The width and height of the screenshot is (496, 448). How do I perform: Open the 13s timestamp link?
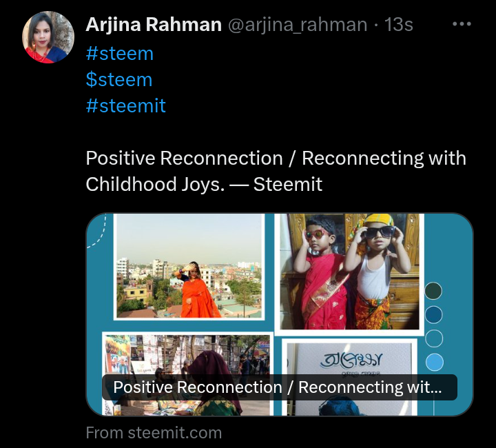coord(399,24)
